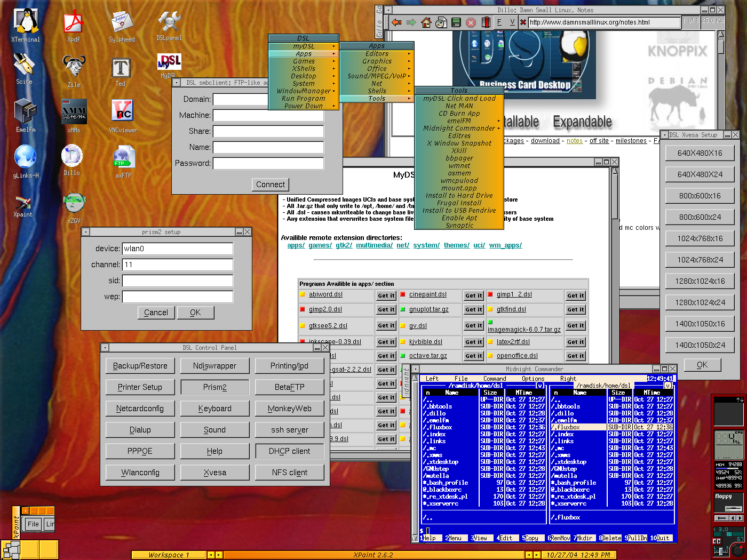Viewport: 747px width, 560px height.
Task: Choose 1024x768x16 in Xvesa Setup
Action: tap(700, 238)
